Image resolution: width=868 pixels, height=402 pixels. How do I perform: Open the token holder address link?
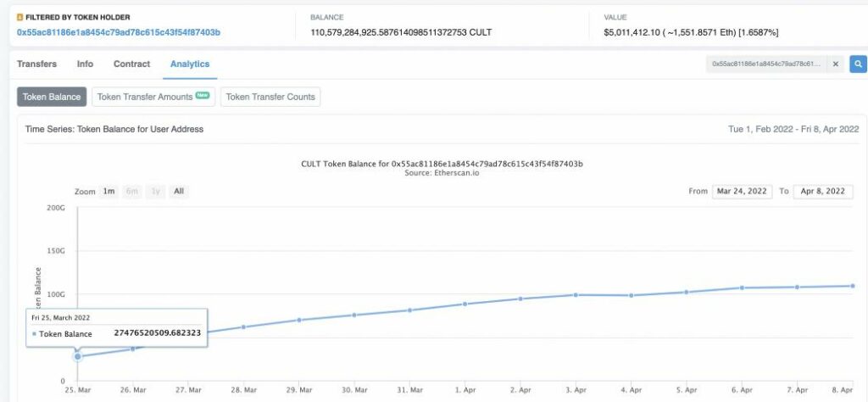coord(119,32)
